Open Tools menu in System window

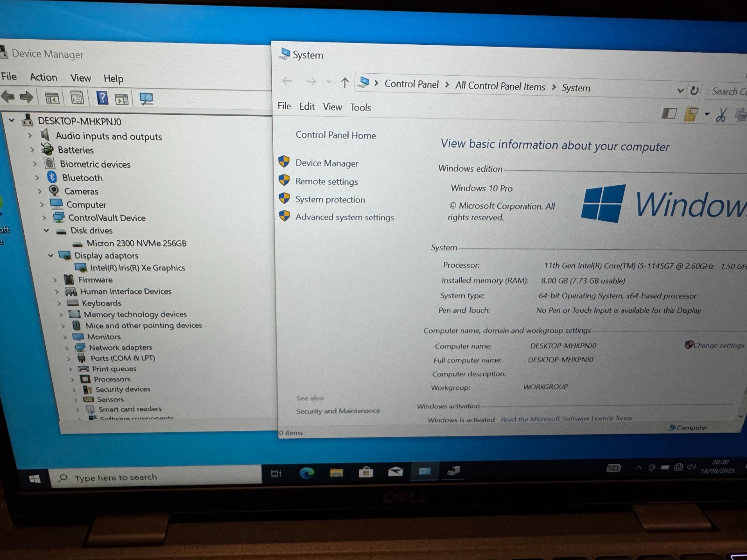click(x=360, y=107)
